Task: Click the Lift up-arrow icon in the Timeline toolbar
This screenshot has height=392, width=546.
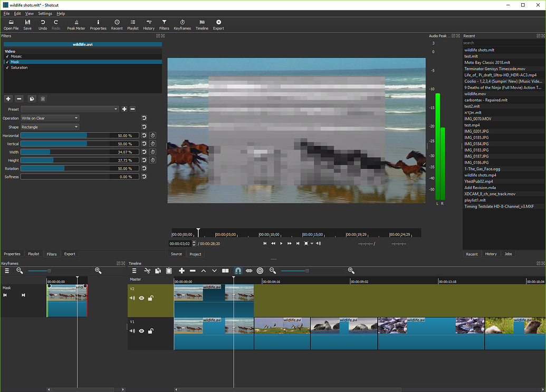Action: click(203, 271)
